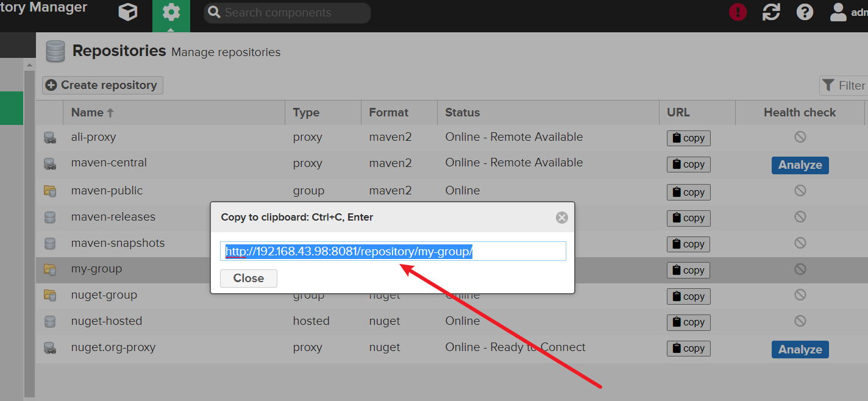Click the repository URL text field

click(393, 251)
